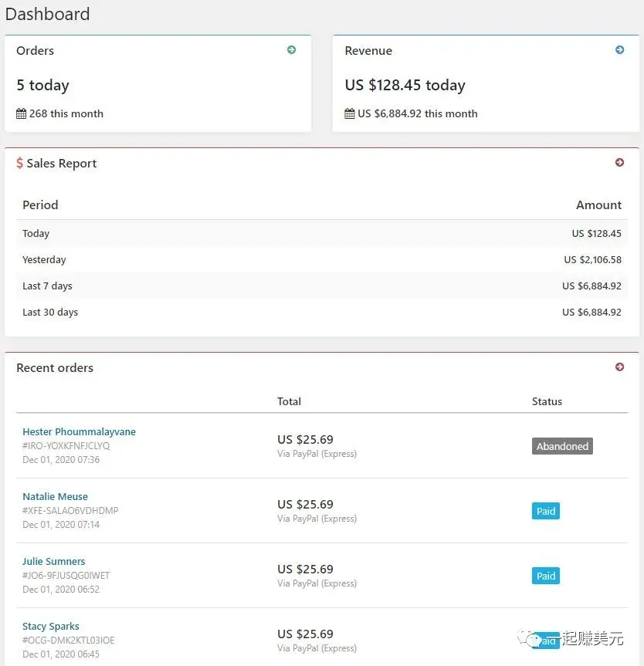Open Natalie Meuse's order
The height and width of the screenshot is (666, 644).
(x=55, y=497)
